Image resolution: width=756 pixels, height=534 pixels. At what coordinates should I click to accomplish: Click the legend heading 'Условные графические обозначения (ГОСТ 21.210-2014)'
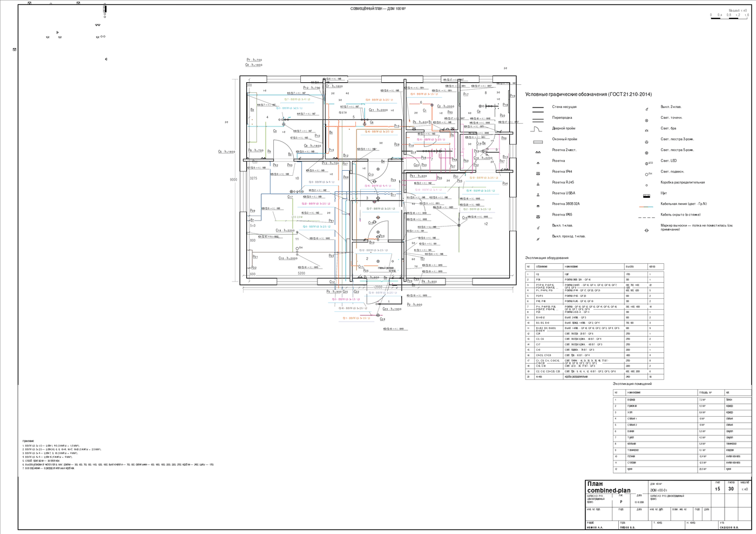(x=589, y=95)
